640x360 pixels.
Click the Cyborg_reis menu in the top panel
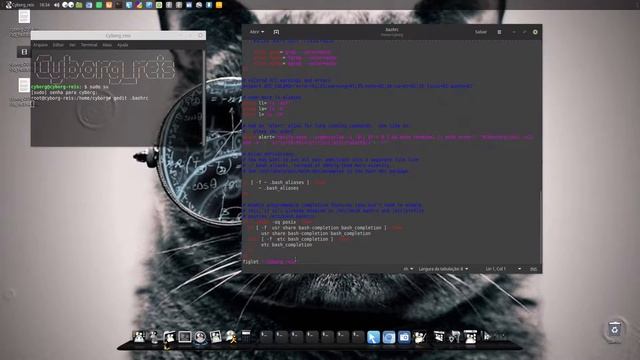click(20, 5)
